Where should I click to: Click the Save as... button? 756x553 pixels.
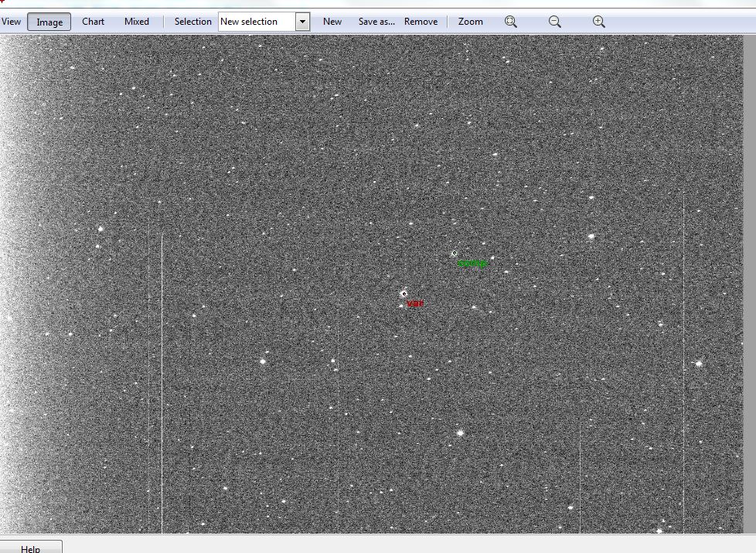click(376, 22)
